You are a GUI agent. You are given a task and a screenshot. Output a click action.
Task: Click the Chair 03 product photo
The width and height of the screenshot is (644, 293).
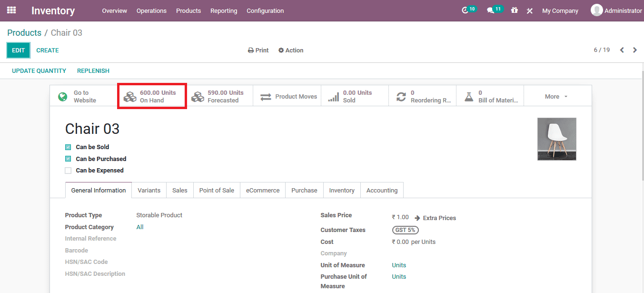[556, 139]
